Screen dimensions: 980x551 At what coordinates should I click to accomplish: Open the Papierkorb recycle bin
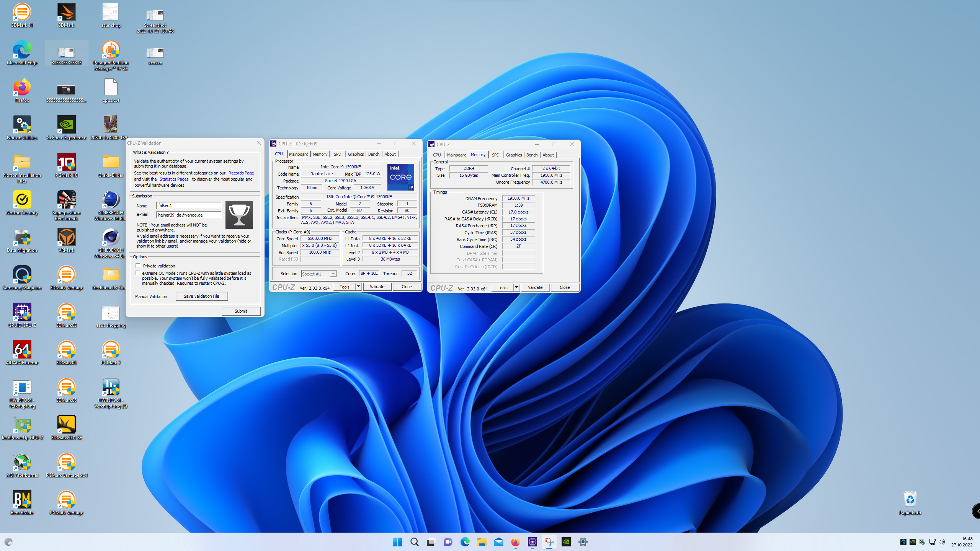click(910, 503)
